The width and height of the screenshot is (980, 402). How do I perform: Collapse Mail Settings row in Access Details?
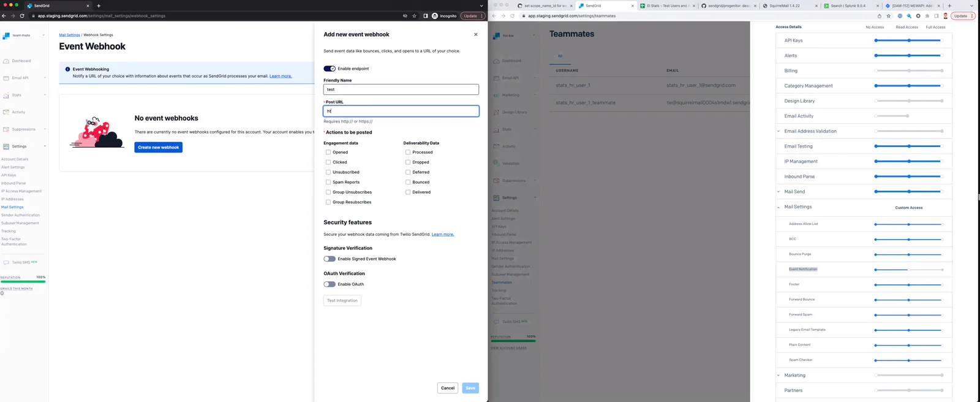778,207
